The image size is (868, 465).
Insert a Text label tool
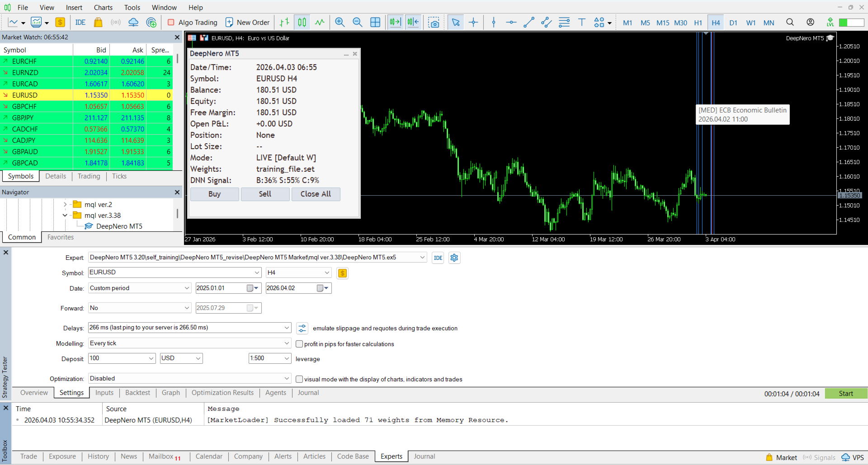click(x=582, y=22)
